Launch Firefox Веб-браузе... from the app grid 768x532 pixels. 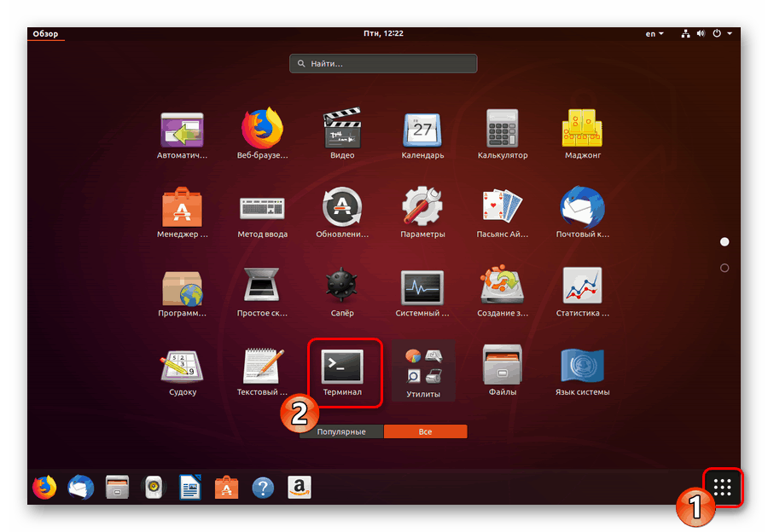click(x=262, y=135)
